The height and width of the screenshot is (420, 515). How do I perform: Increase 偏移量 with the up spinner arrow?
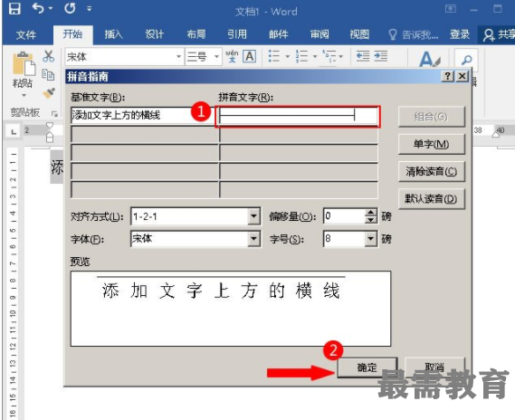(371, 212)
